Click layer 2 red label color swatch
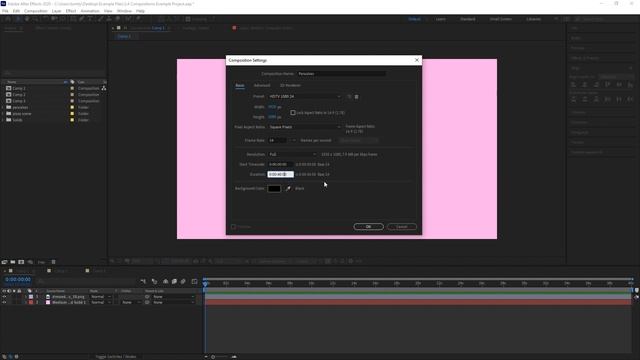This screenshot has width=640, height=360. (31, 302)
